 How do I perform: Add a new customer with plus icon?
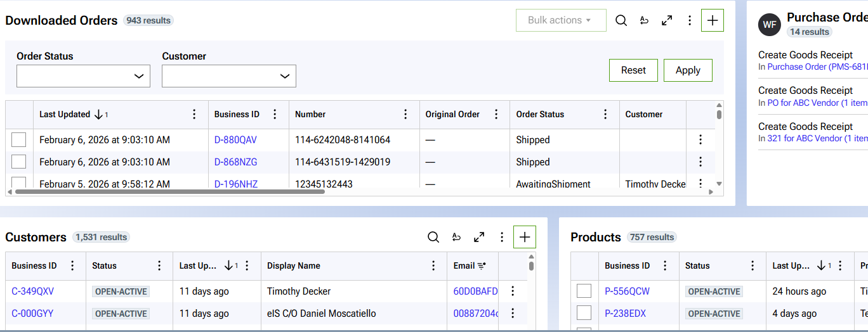click(x=525, y=237)
